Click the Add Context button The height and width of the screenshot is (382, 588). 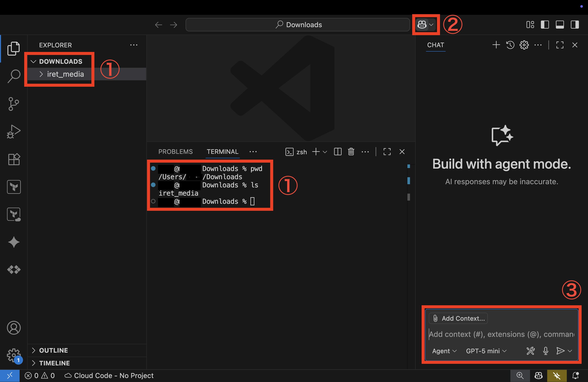(x=458, y=318)
